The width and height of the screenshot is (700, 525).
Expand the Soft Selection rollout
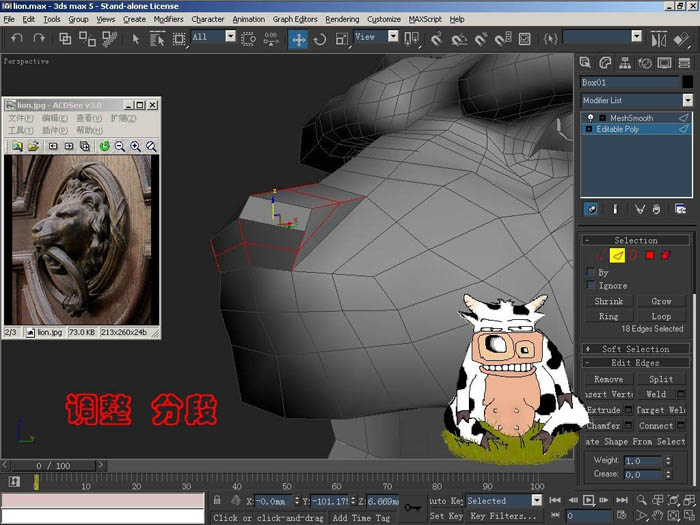635,349
